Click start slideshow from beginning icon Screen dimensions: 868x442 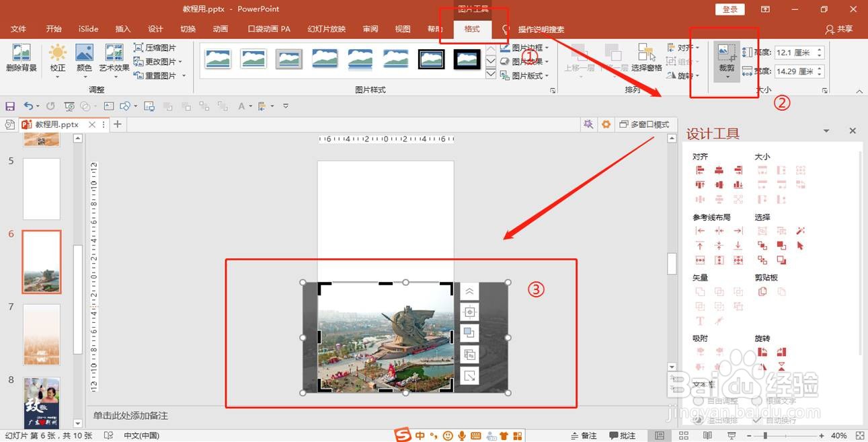coord(69,106)
